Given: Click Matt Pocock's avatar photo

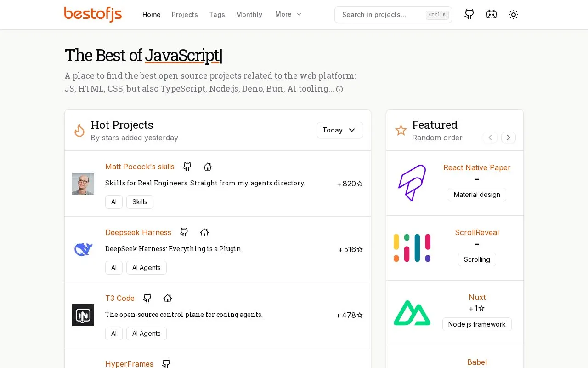Looking at the screenshot, I should point(83,184).
